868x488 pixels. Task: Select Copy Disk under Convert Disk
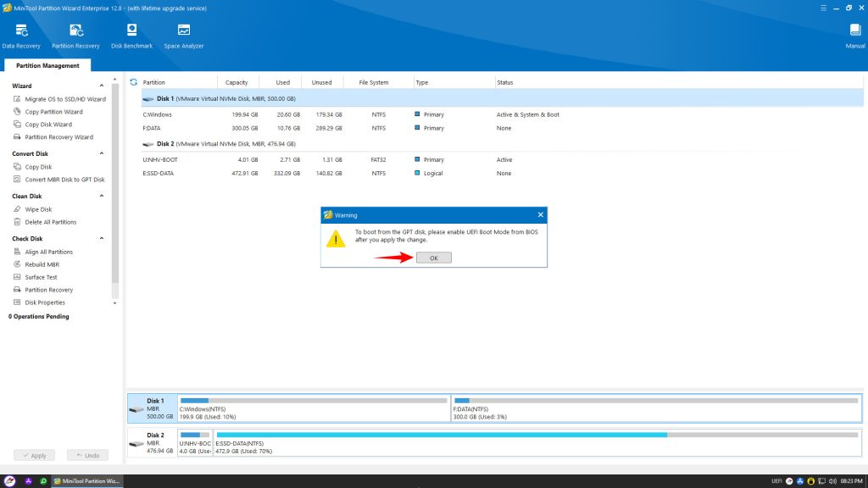coord(33,167)
